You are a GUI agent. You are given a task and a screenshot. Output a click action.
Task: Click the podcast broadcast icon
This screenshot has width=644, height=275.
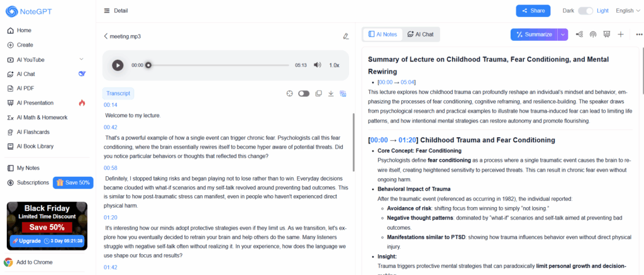(592, 35)
